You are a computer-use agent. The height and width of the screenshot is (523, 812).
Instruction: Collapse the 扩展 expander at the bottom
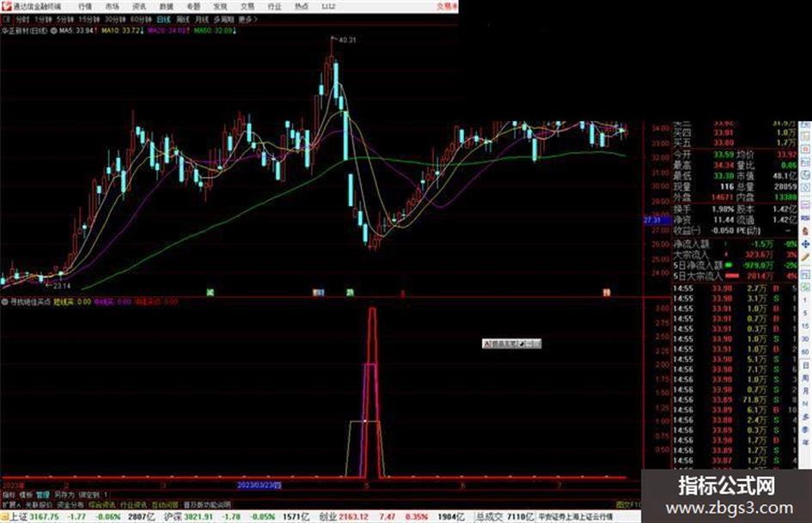click(11, 505)
